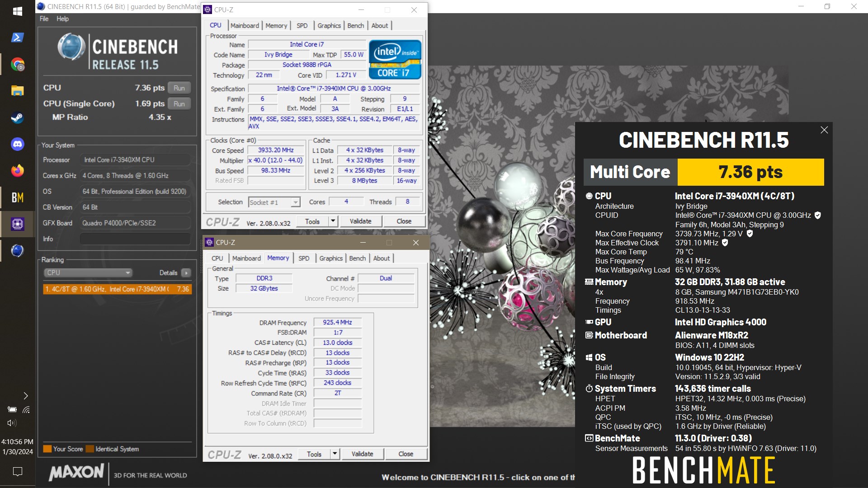Viewport: 868px width, 488px height.
Task: Click the Cinebench title bar app icon
Action: point(41,6)
